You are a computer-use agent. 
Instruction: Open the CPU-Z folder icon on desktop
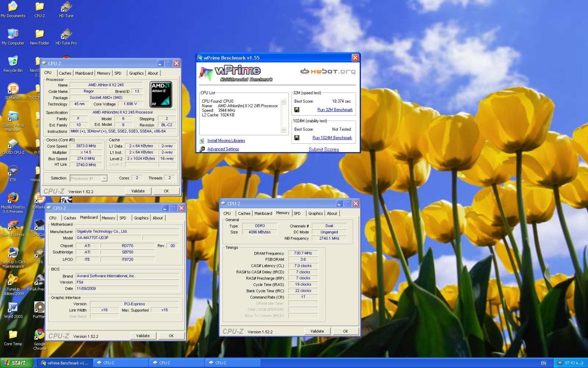pyautogui.click(x=40, y=9)
